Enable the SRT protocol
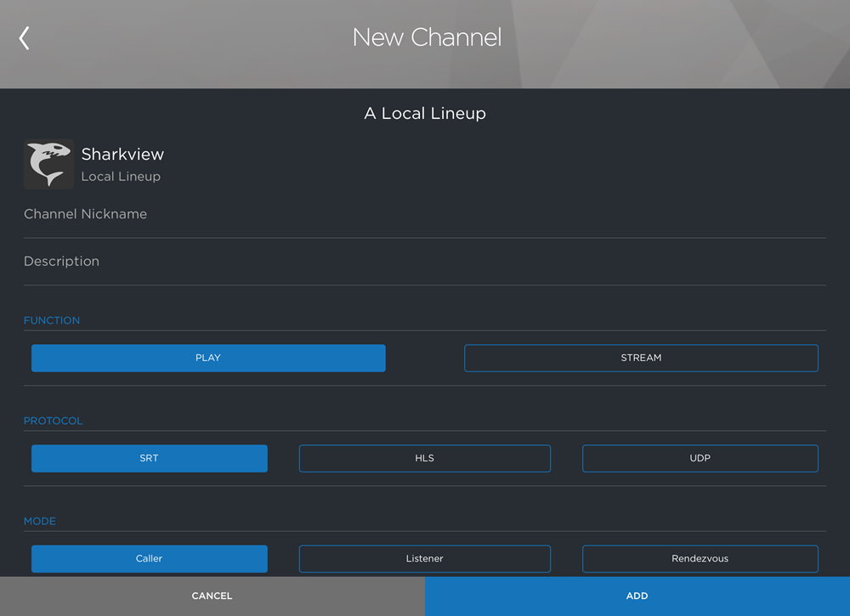850x616 pixels. [149, 458]
